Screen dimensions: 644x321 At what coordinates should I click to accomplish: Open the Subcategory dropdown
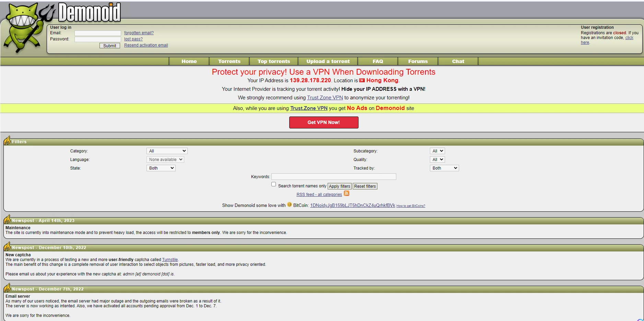tap(437, 151)
